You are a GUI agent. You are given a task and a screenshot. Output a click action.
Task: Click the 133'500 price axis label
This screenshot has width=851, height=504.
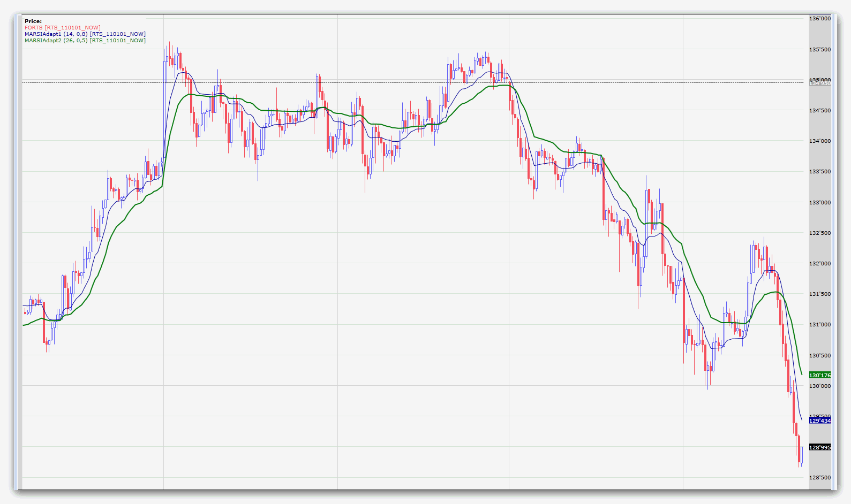tap(820, 172)
